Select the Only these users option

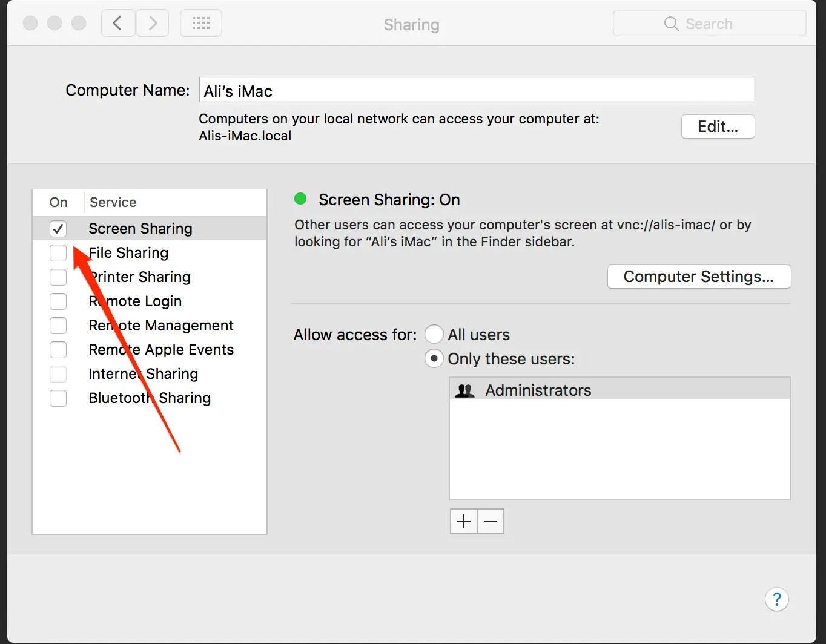434,358
